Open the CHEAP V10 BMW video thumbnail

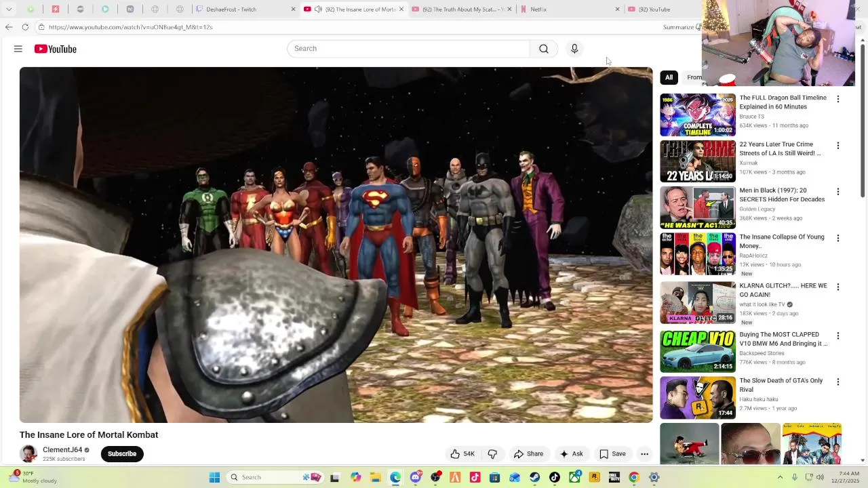[698, 351]
